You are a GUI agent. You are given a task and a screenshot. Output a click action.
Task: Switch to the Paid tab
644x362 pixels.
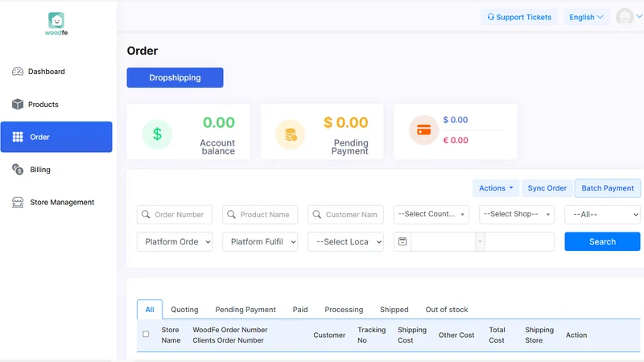click(x=300, y=310)
